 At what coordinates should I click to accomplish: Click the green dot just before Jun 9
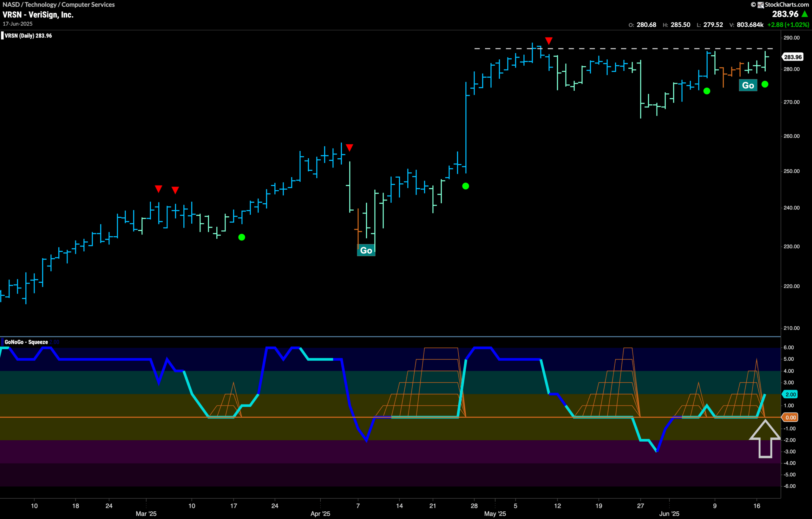[707, 91]
